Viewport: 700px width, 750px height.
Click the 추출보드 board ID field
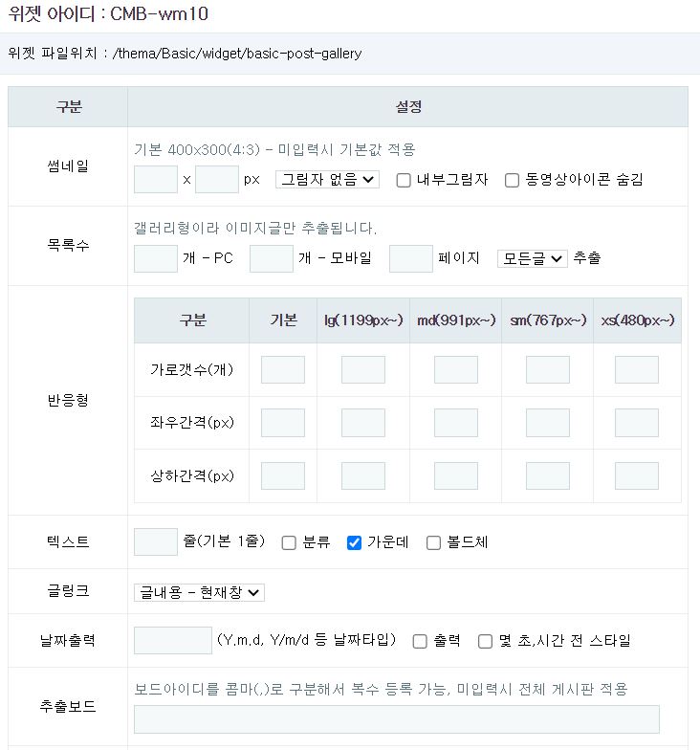[396, 719]
